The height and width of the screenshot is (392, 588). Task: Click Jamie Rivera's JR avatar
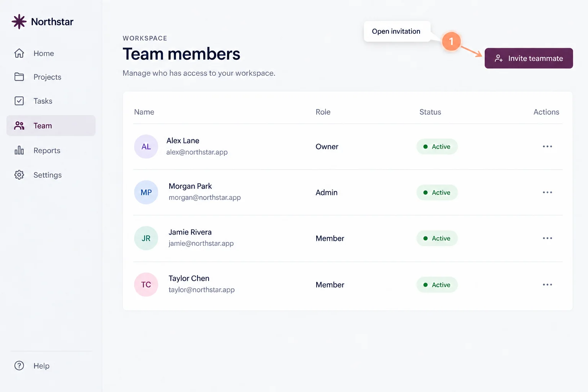pos(146,238)
